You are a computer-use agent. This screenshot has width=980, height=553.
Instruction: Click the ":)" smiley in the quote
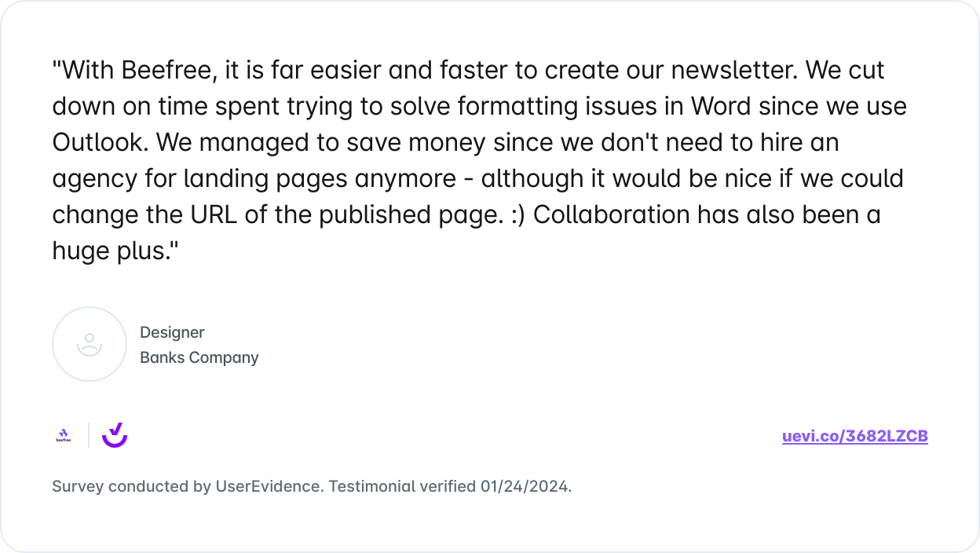[x=516, y=214]
